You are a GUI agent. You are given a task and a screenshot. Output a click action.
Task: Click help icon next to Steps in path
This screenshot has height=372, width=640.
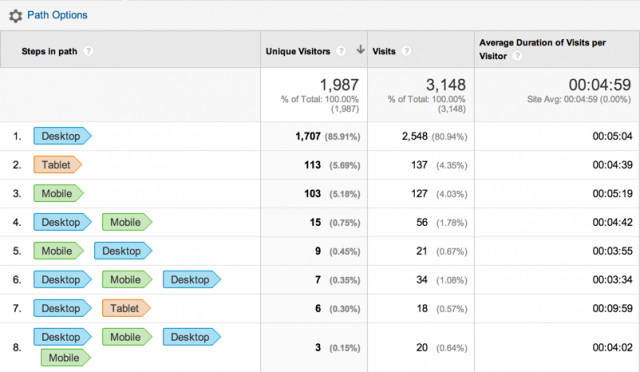point(88,51)
